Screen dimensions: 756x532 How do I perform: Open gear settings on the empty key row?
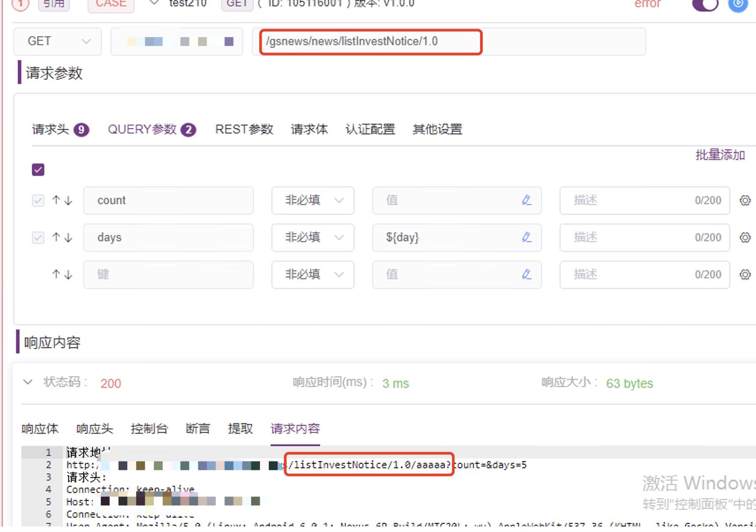745,274
